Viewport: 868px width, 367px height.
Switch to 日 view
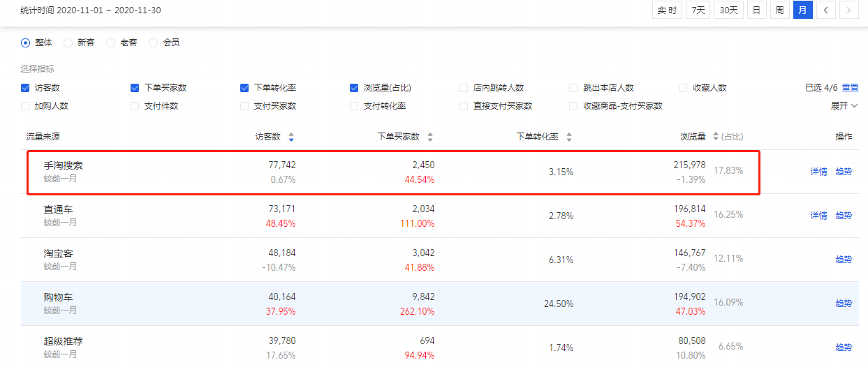point(756,10)
